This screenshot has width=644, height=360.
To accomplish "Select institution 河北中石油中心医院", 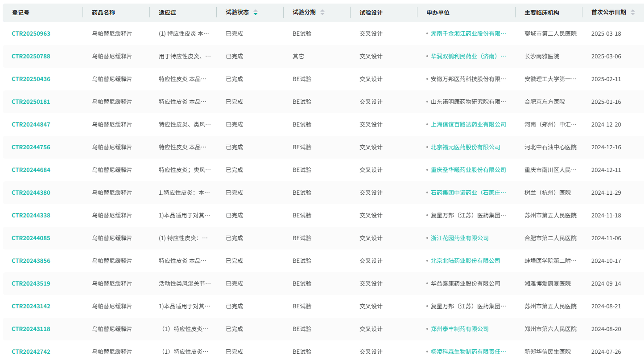I will [550, 147].
